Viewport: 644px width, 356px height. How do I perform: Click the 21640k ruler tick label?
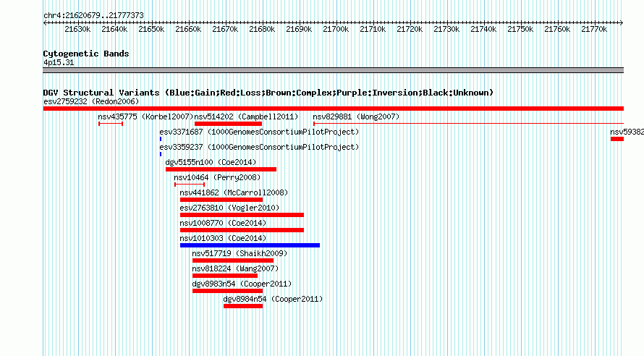114,29
